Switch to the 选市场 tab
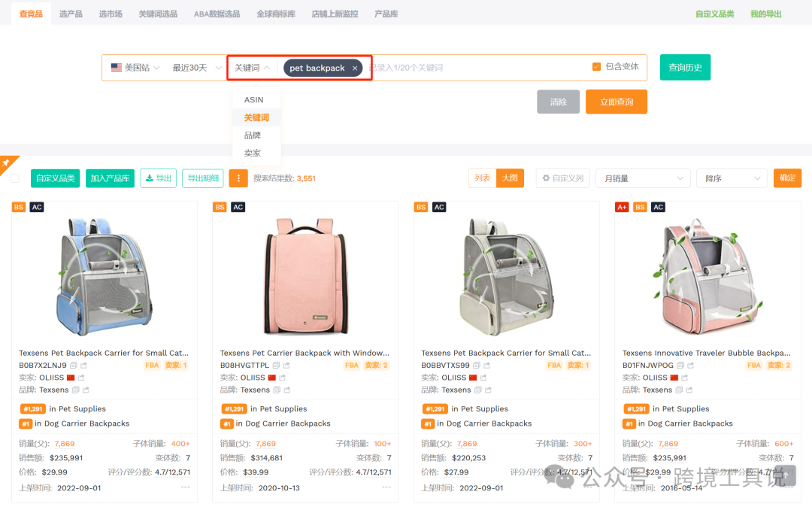Viewport: 812px width, 510px height. (x=111, y=14)
